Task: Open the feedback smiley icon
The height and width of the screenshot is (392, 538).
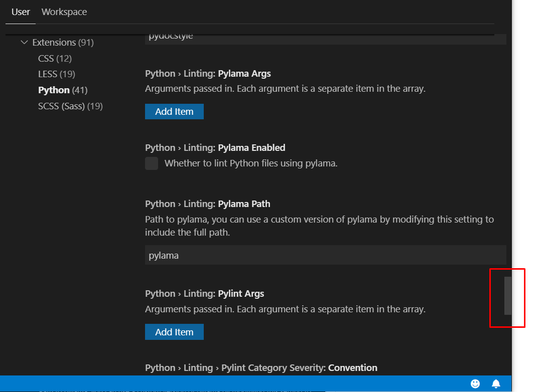Action: click(x=475, y=383)
